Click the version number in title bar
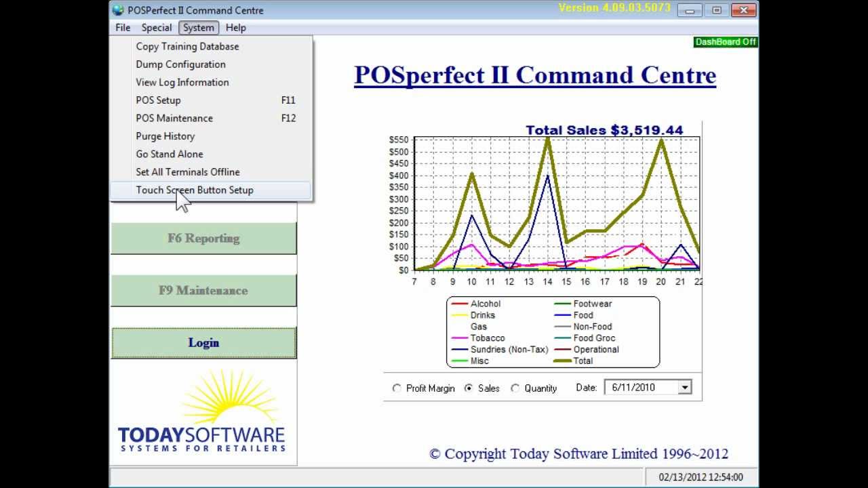This screenshot has height=488, width=868. point(614,8)
